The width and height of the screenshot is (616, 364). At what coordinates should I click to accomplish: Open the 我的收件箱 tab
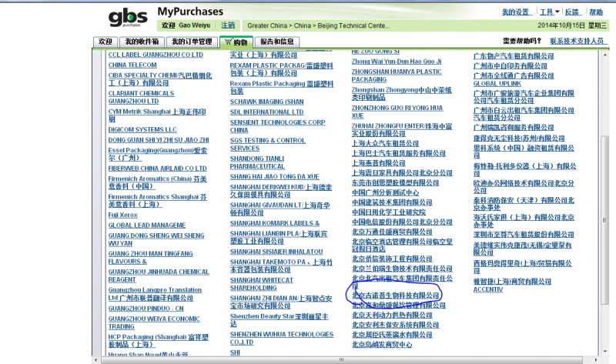pyautogui.click(x=142, y=42)
